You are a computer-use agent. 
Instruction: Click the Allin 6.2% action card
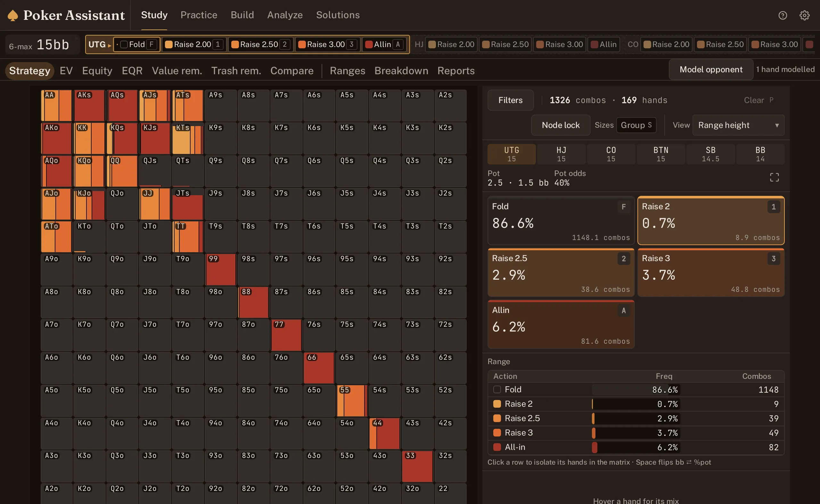(x=561, y=325)
